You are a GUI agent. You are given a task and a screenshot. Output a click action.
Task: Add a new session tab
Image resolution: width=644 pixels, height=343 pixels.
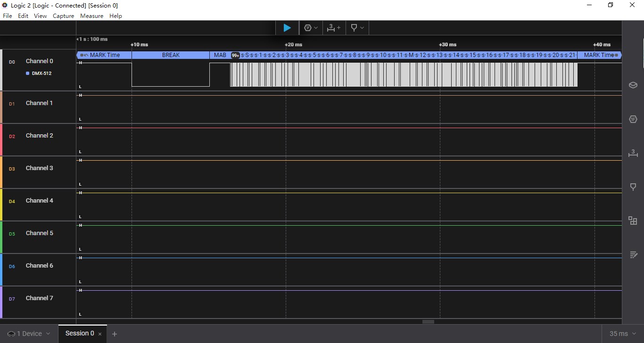coord(115,334)
